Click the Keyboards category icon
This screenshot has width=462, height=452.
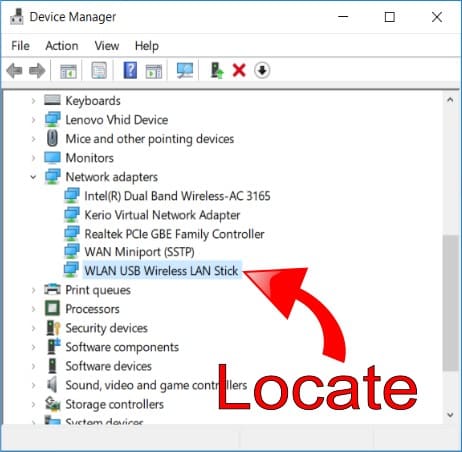52,100
